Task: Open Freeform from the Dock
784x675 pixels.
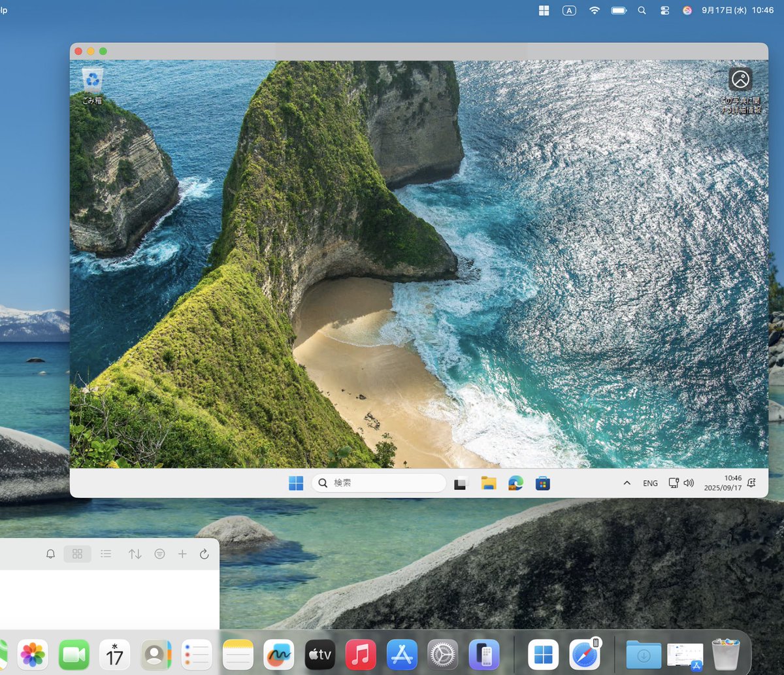Action: click(279, 654)
